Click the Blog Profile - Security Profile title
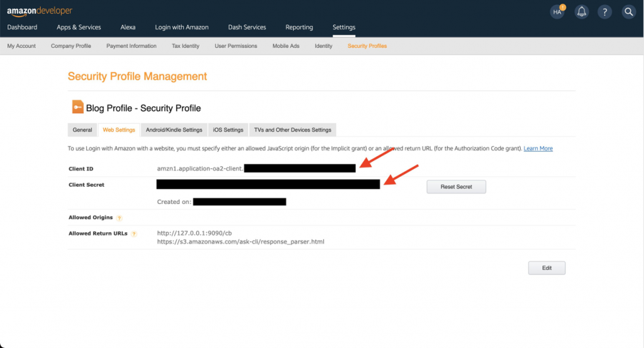The width and height of the screenshot is (644, 348). click(143, 108)
